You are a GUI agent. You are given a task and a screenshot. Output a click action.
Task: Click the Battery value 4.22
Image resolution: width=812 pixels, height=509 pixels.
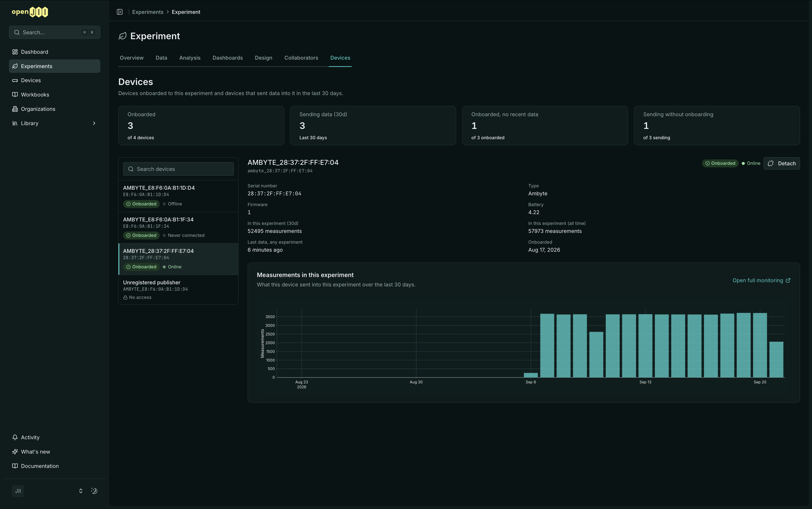point(534,213)
